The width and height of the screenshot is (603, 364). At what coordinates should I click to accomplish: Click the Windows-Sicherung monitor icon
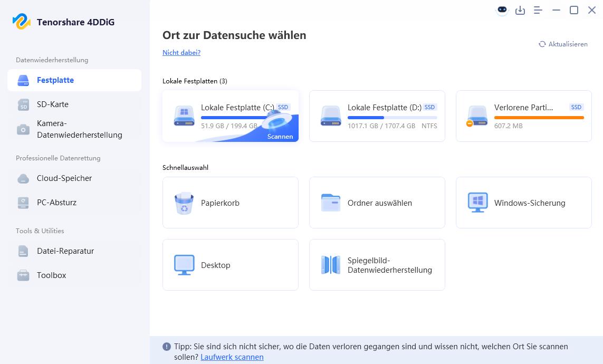click(x=477, y=203)
